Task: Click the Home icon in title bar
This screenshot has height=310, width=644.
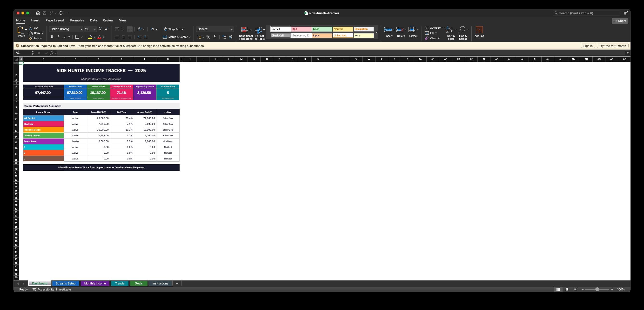Action: 38,13
